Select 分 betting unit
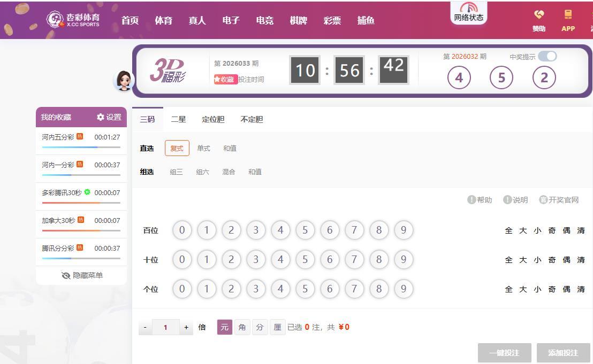The height and width of the screenshot is (364, 593). coord(260,327)
